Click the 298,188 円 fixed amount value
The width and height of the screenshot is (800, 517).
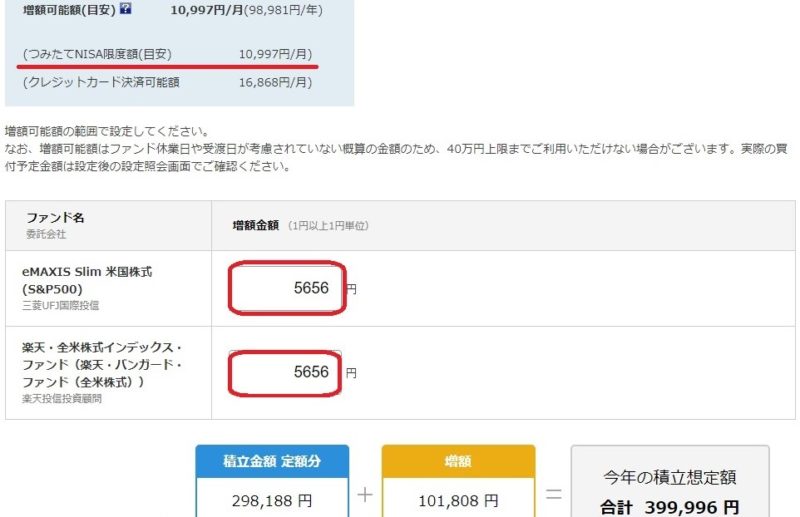click(272, 501)
